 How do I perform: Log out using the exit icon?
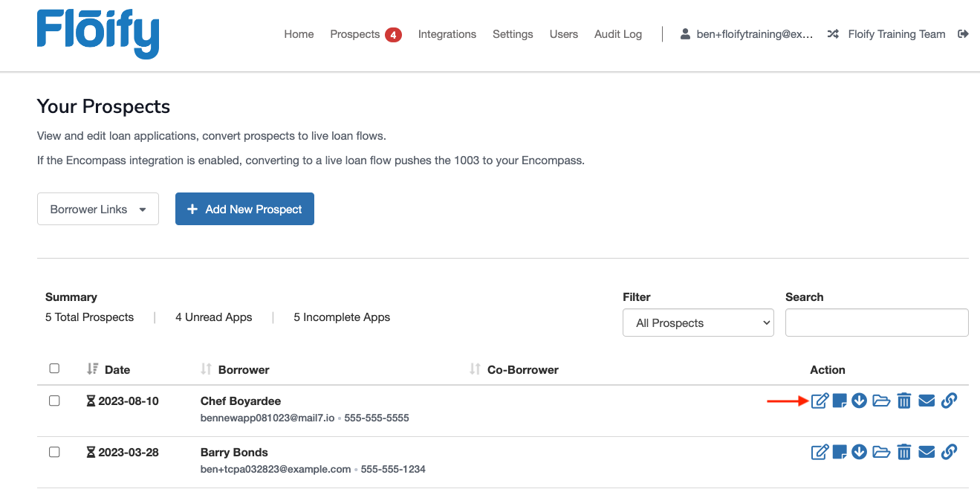[x=964, y=33]
